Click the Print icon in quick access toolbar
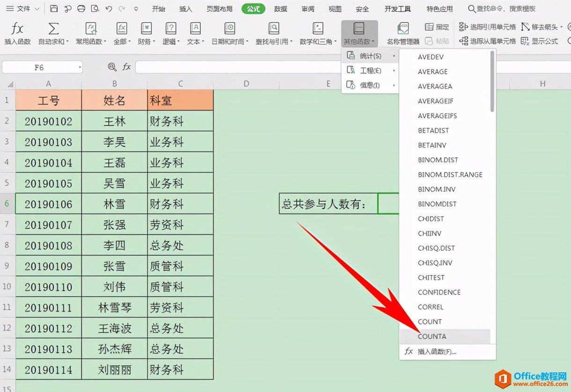The height and width of the screenshot is (392, 571). tap(81, 9)
